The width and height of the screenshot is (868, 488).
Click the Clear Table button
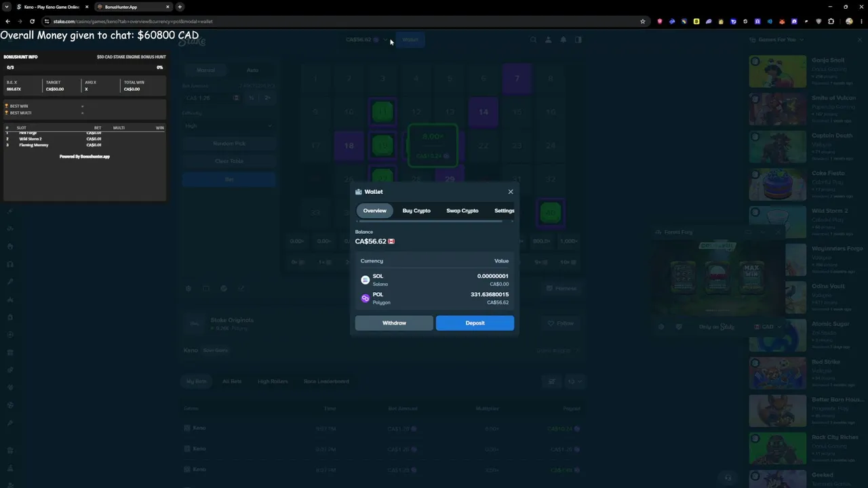229,161
